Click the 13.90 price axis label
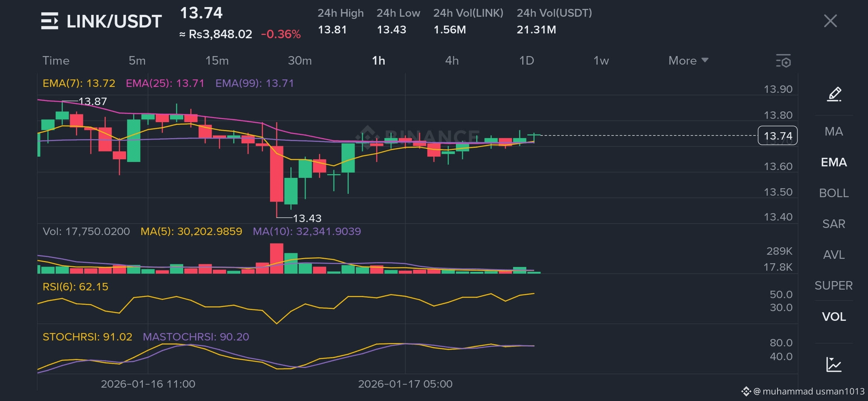Image resolution: width=868 pixels, height=401 pixels. click(x=778, y=89)
